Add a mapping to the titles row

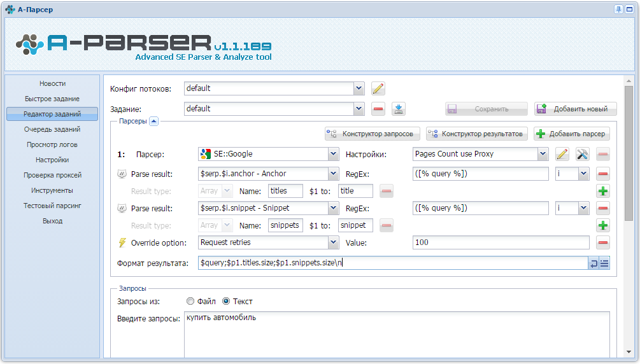603,191
